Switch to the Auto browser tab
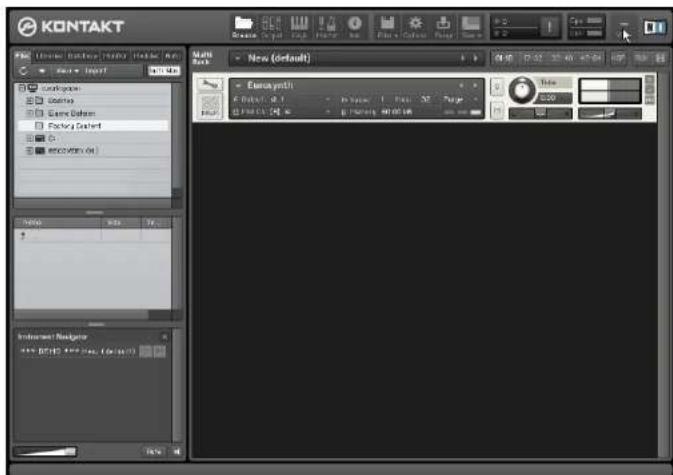The height and width of the screenshot is (475, 673). [x=173, y=56]
